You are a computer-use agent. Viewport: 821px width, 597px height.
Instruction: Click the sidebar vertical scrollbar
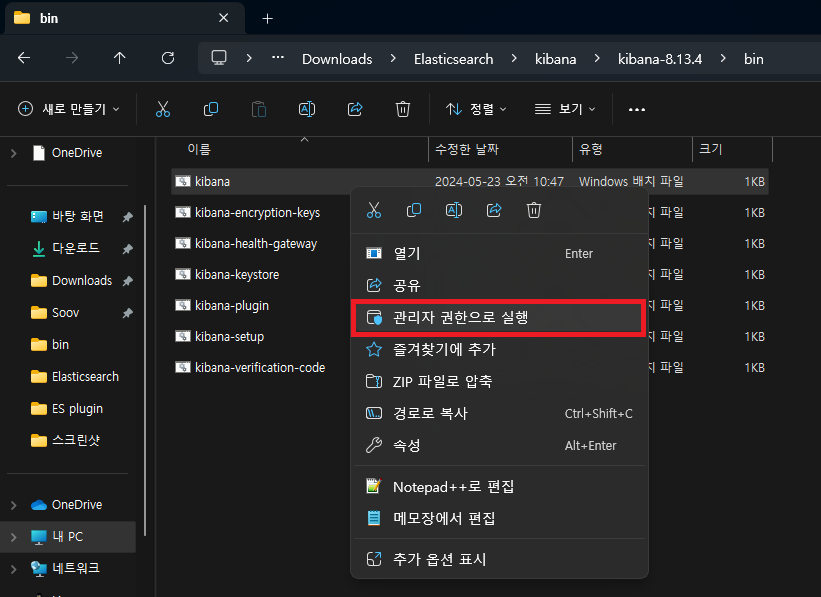click(x=145, y=370)
